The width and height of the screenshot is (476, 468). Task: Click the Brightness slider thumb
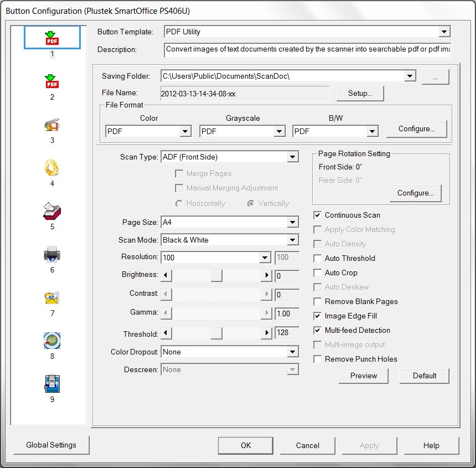pyautogui.click(x=216, y=275)
